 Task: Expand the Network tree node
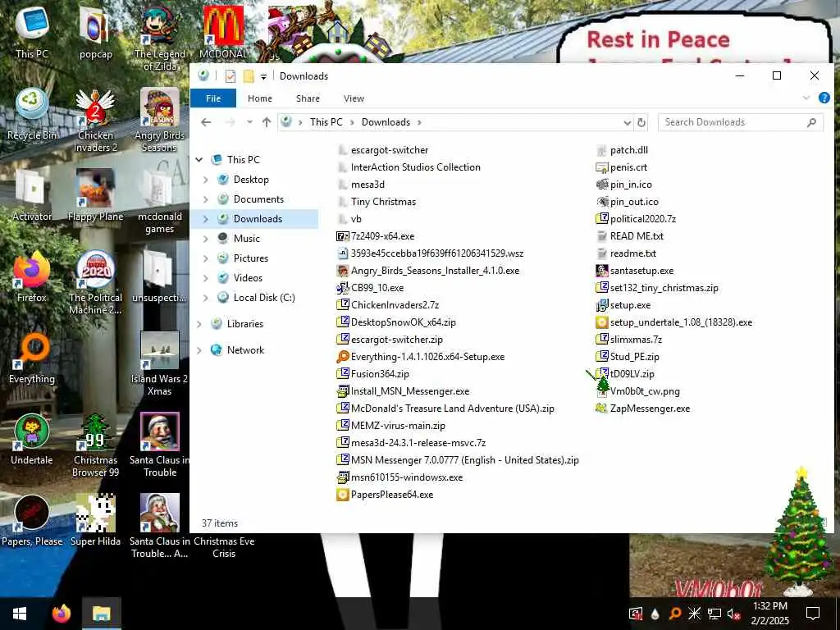tap(199, 350)
